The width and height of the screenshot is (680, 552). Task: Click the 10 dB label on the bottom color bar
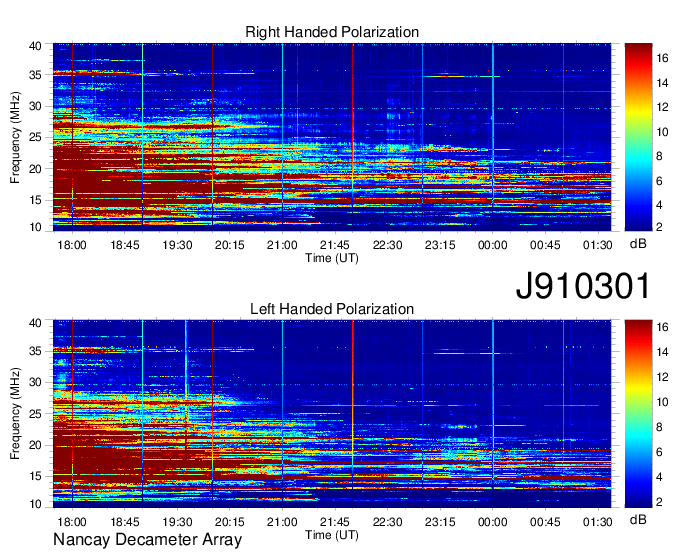click(x=662, y=402)
